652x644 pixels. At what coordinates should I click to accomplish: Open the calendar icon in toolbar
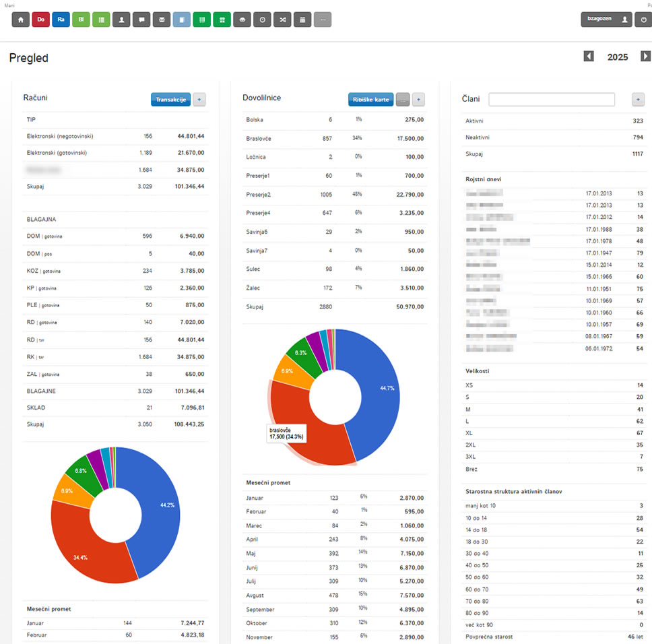tap(302, 20)
